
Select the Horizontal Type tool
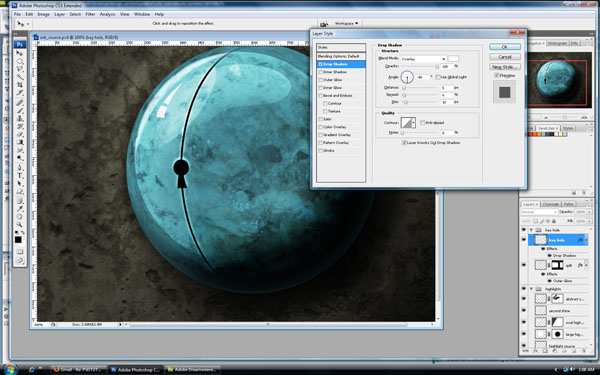click(x=20, y=175)
